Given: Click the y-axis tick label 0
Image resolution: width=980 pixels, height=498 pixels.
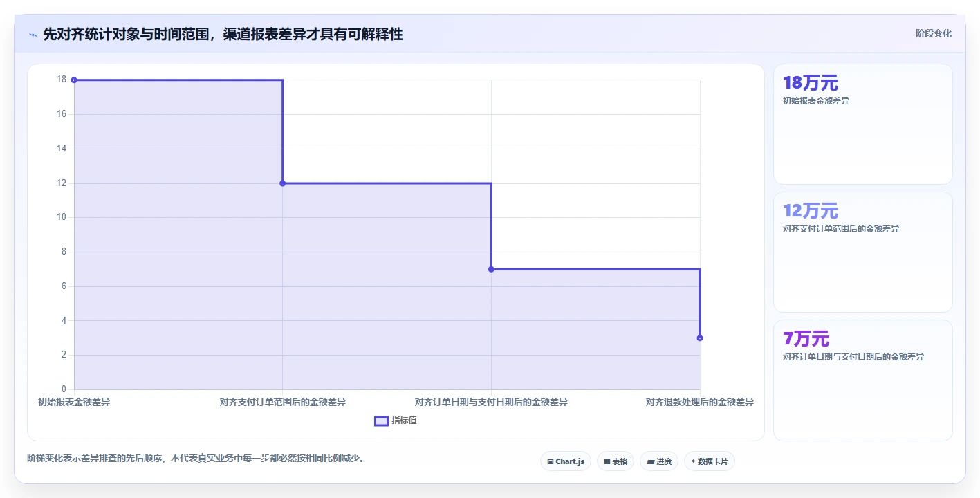Looking at the screenshot, I should click(64, 389).
